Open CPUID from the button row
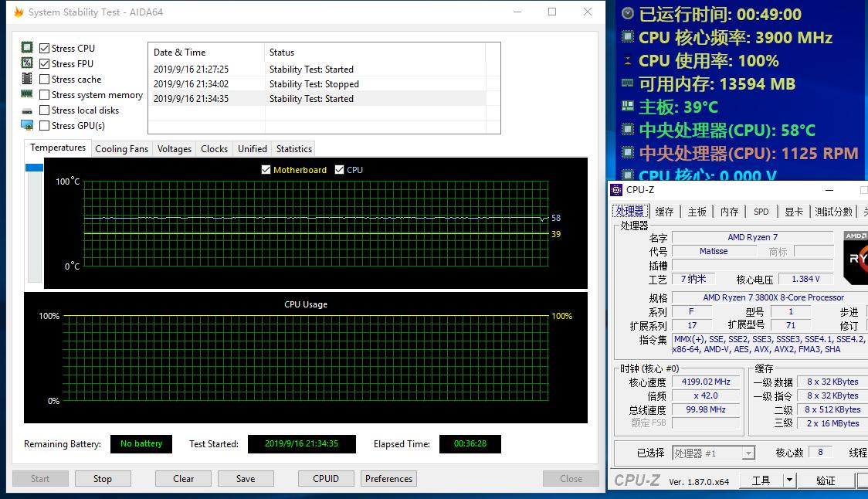 click(326, 478)
